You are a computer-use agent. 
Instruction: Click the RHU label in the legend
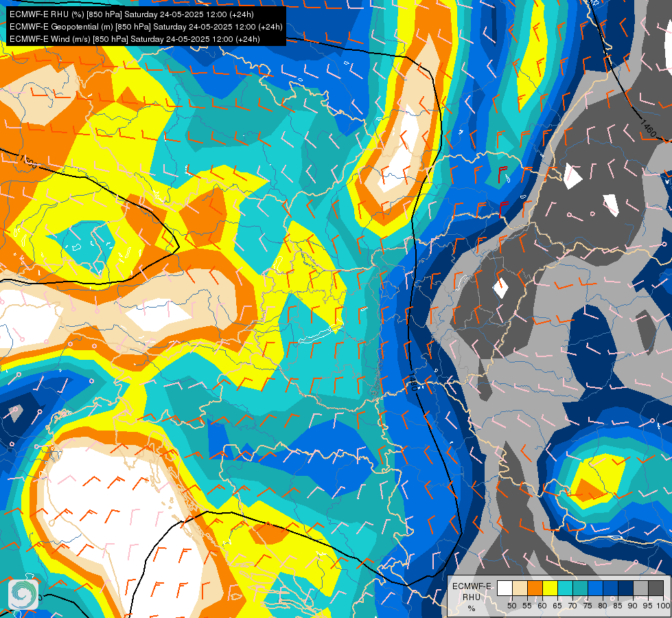point(472,597)
